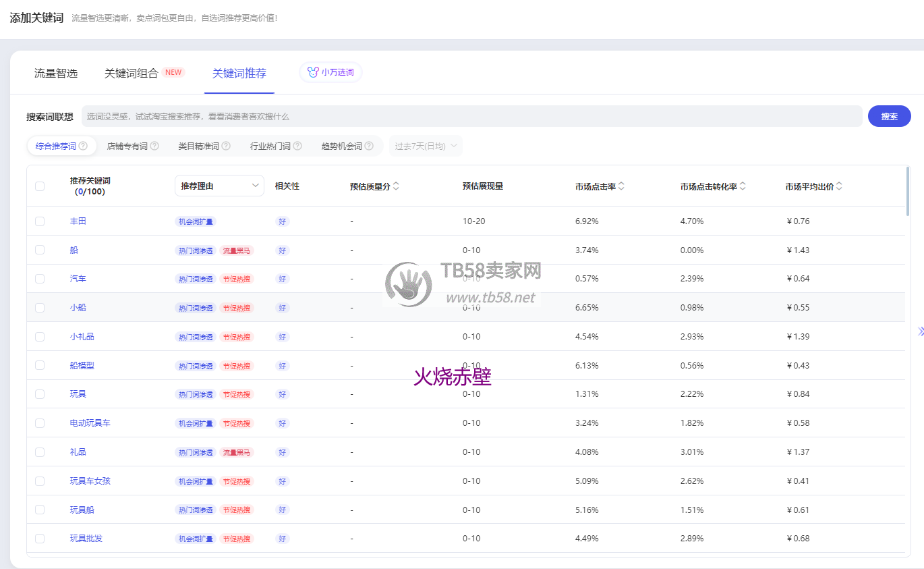Click keyword link 玩具批发

coord(86,539)
